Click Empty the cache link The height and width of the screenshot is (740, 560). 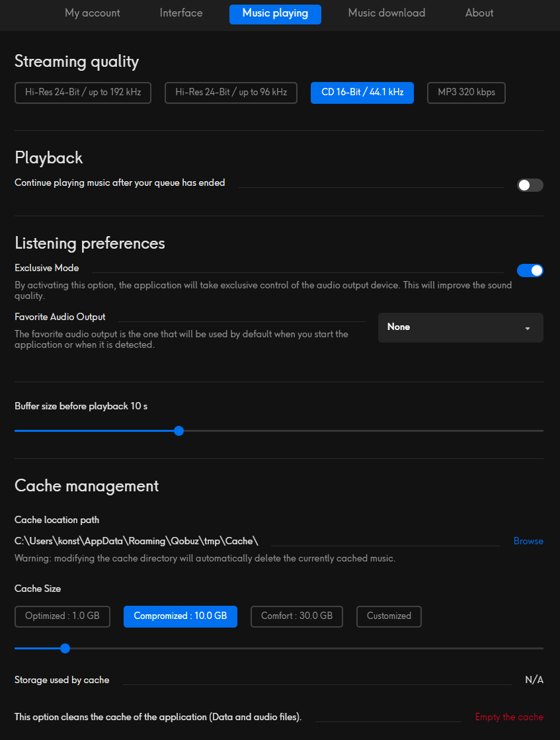pyautogui.click(x=509, y=717)
